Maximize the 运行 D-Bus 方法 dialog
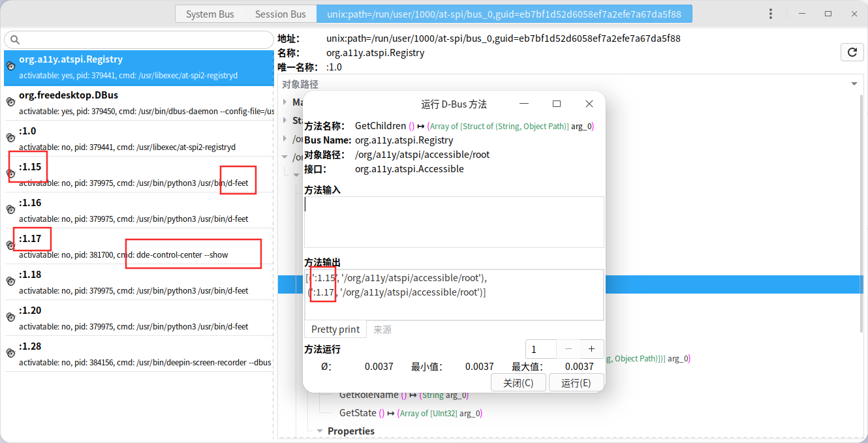Viewport: 868px width, 443px height. (557, 104)
